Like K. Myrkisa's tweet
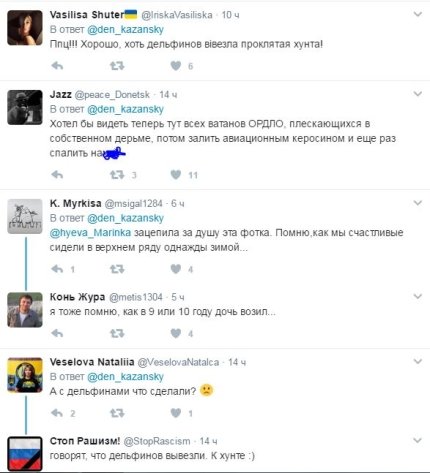This screenshot has height=473, width=430. [176, 269]
